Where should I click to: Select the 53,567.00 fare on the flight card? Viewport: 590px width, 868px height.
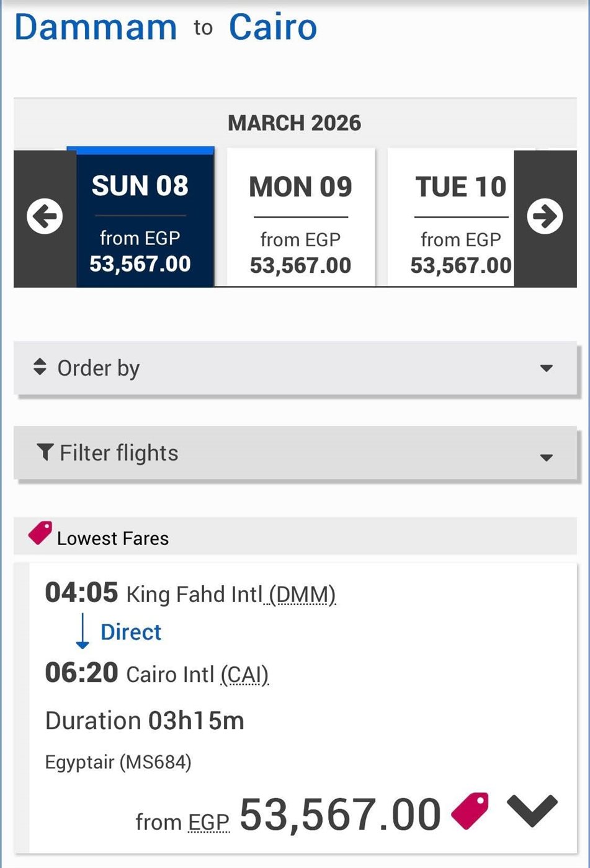340,814
